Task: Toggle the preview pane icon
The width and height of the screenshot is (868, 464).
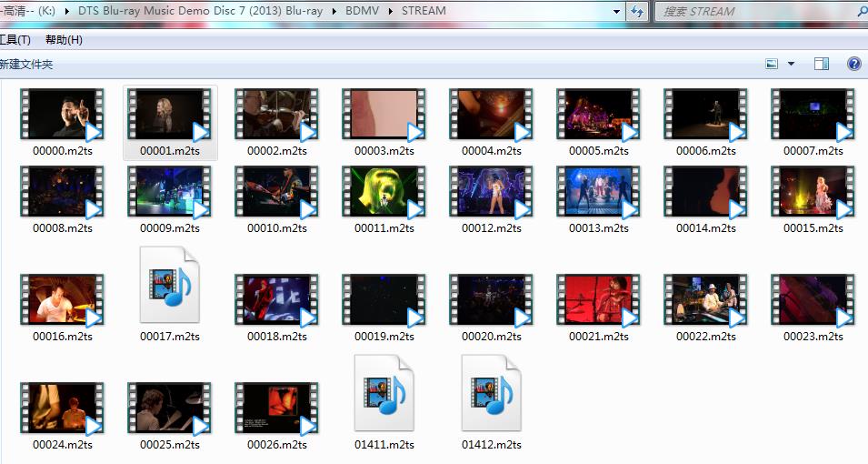Action: [x=822, y=64]
